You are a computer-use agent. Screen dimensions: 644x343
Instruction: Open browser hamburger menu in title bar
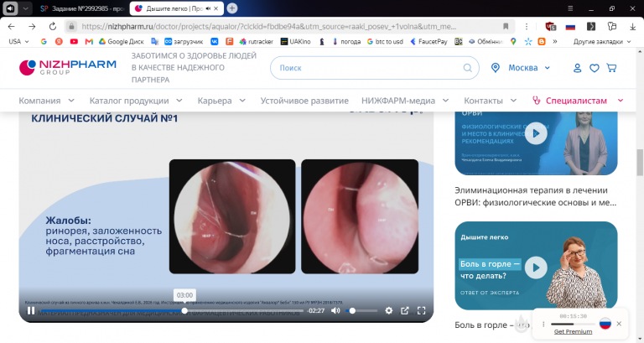570,8
